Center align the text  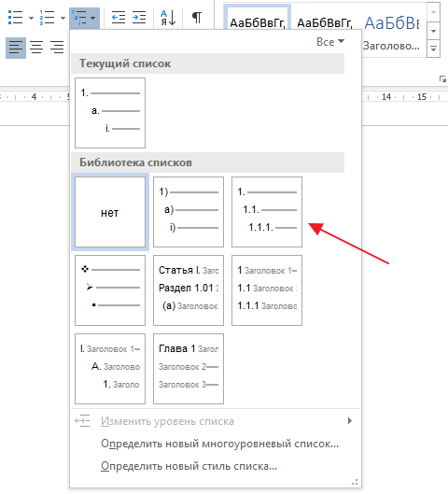36,48
